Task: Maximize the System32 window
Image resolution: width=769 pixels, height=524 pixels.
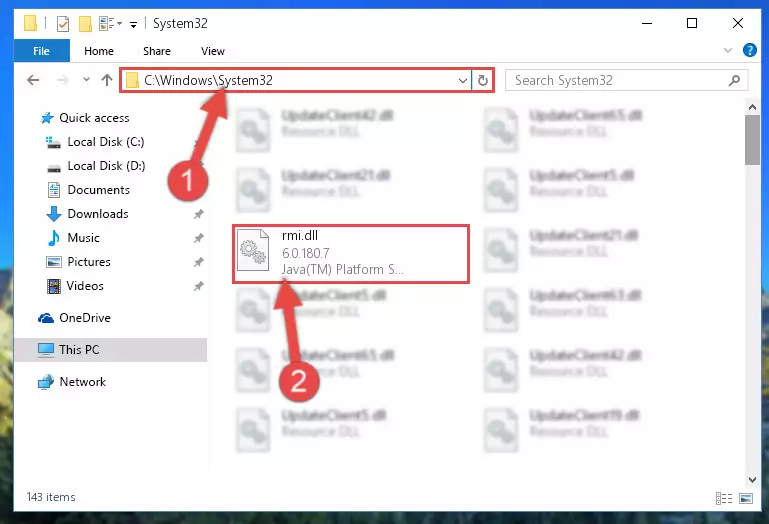Action: point(692,23)
